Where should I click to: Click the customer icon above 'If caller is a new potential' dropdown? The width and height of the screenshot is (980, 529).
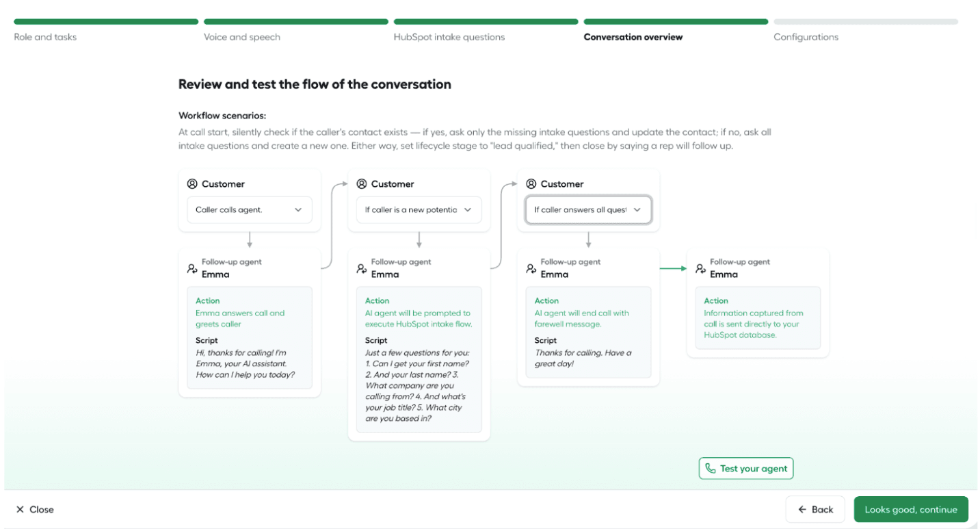pos(362,184)
